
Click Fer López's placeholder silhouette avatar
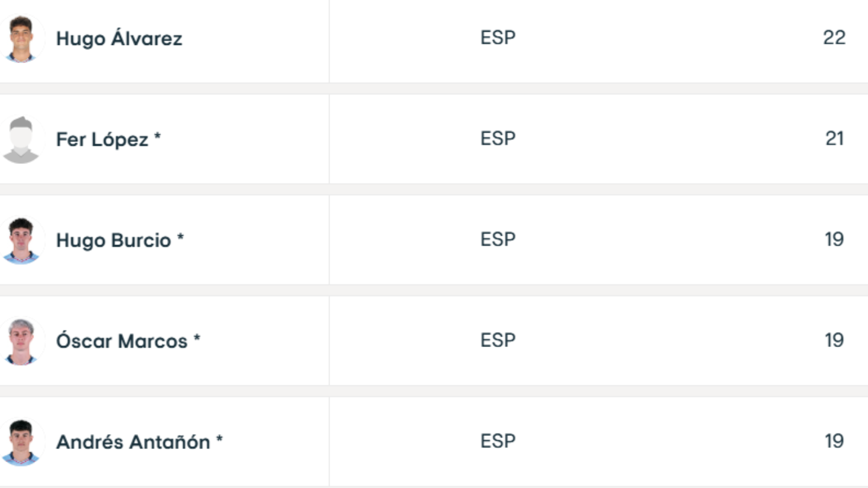pyautogui.click(x=21, y=139)
